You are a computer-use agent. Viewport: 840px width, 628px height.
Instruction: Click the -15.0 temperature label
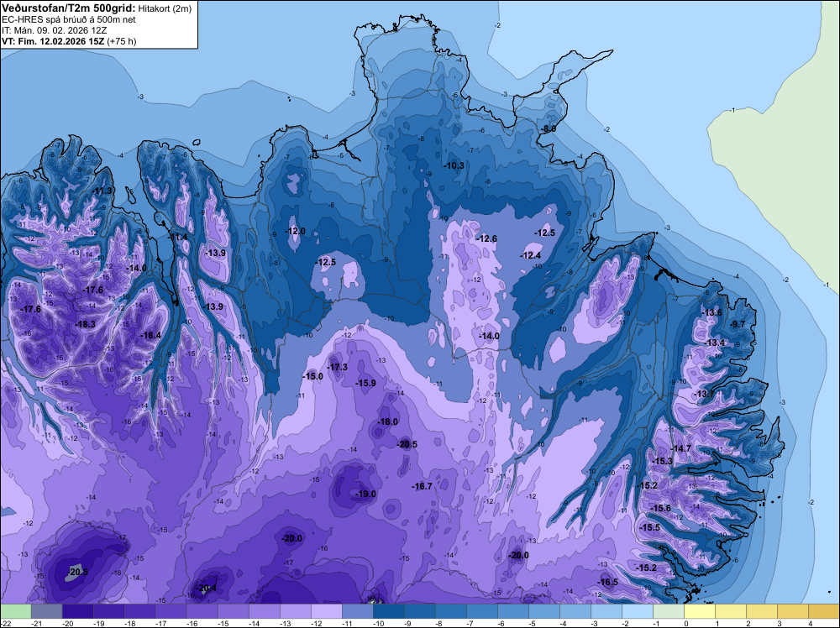(x=313, y=376)
